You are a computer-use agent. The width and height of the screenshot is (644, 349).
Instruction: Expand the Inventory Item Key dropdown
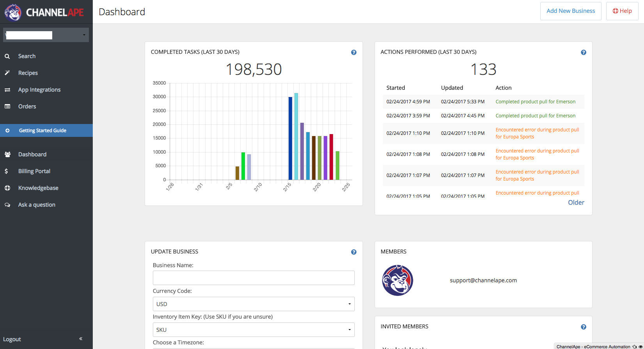click(253, 330)
